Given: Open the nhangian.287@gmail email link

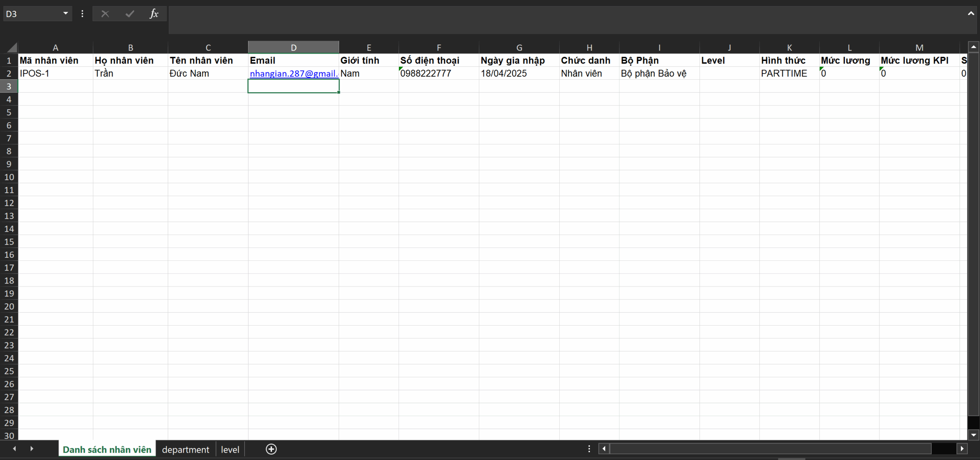Looking at the screenshot, I should pyautogui.click(x=294, y=74).
